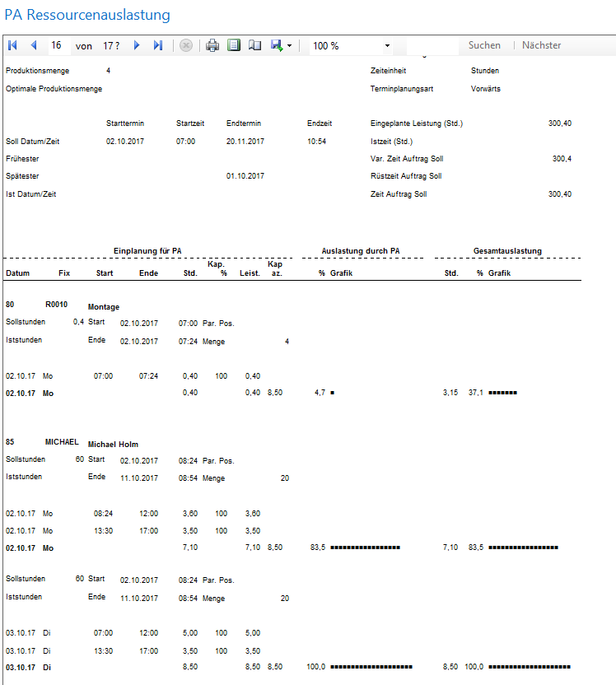
Task: Click the Endzeit value 10:54
Action: (x=317, y=142)
